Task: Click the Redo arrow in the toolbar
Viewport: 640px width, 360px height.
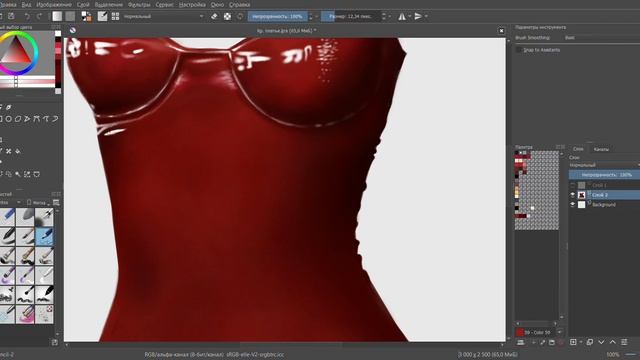Action: 39,16
